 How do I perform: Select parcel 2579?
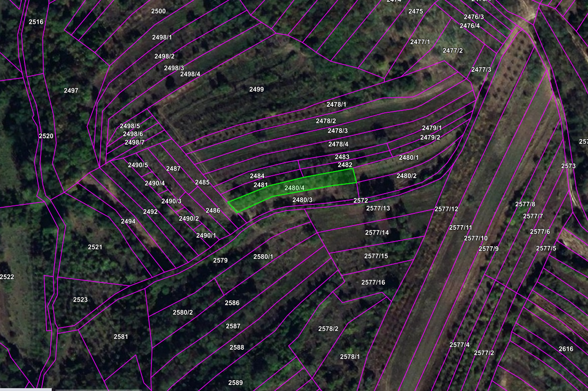pos(220,260)
